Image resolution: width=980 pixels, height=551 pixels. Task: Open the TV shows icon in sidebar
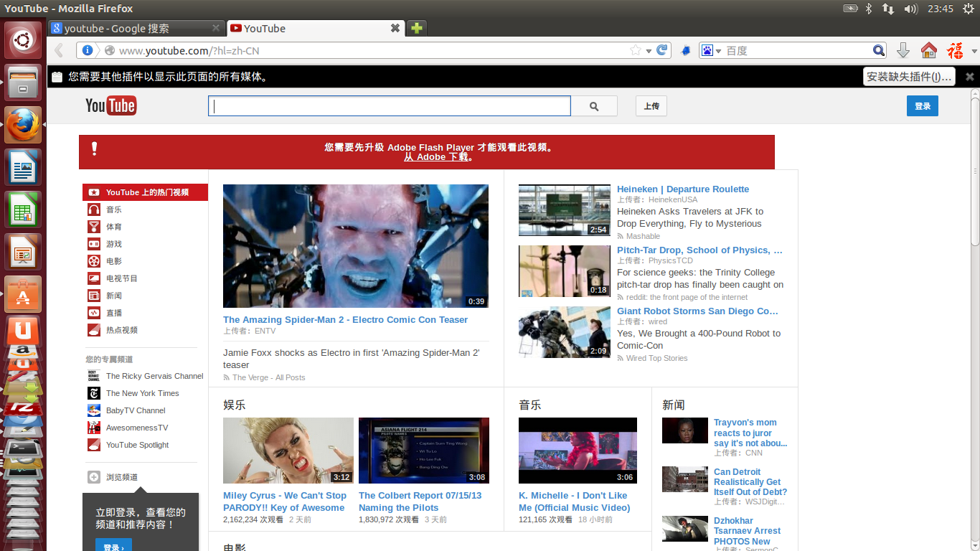[x=94, y=278]
